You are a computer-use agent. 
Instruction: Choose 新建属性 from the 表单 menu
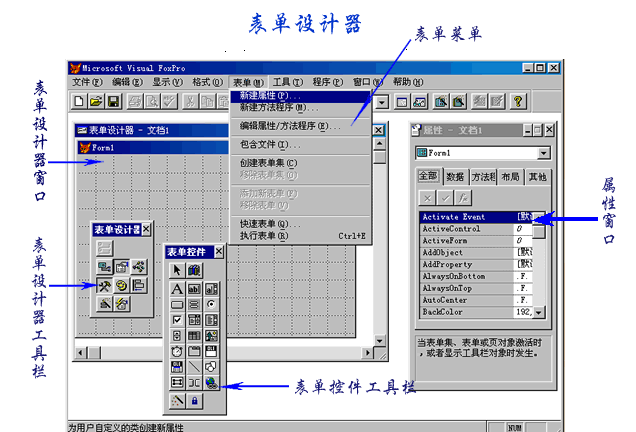point(300,96)
